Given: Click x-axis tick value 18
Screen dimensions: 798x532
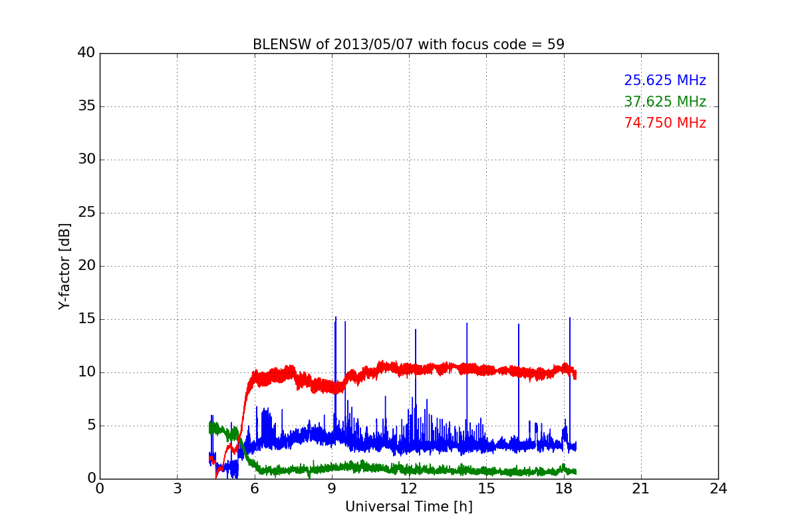Looking at the screenshot, I should tap(564, 489).
